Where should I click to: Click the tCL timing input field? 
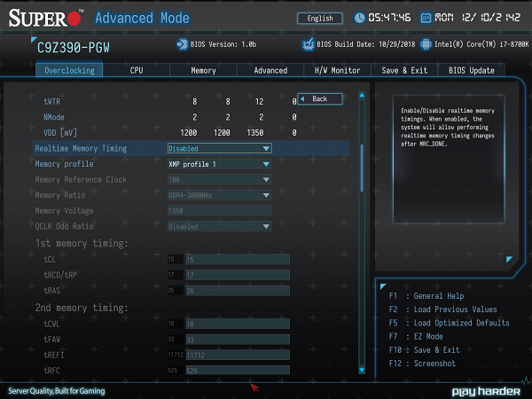pyautogui.click(x=236, y=259)
